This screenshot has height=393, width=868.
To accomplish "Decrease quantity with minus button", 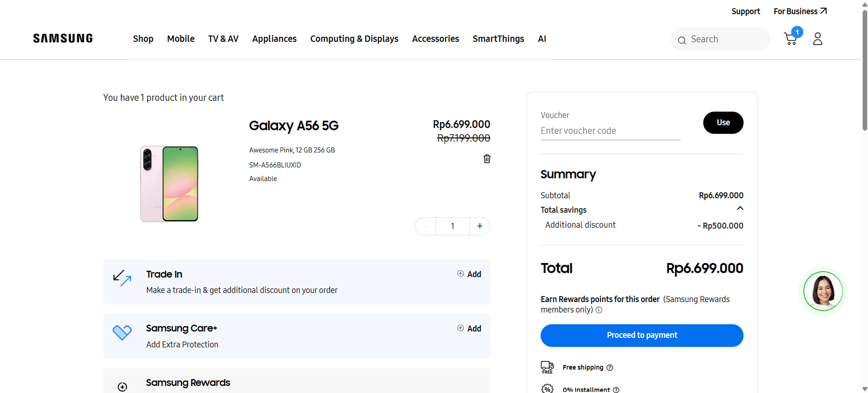I will [x=425, y=226].
